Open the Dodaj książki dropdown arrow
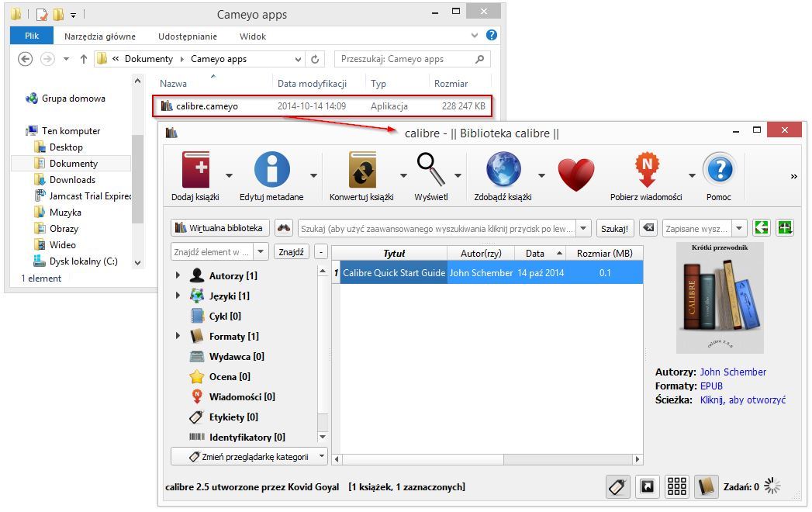 [229, 176]
